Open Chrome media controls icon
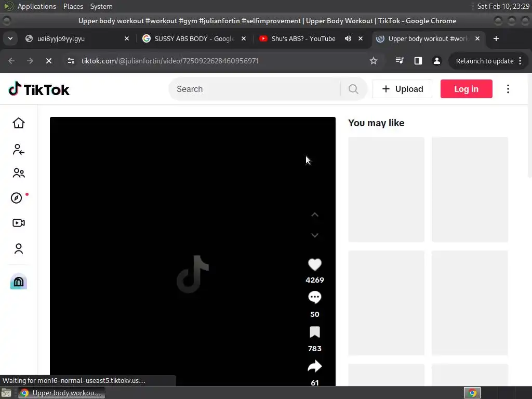 point(400,61)
